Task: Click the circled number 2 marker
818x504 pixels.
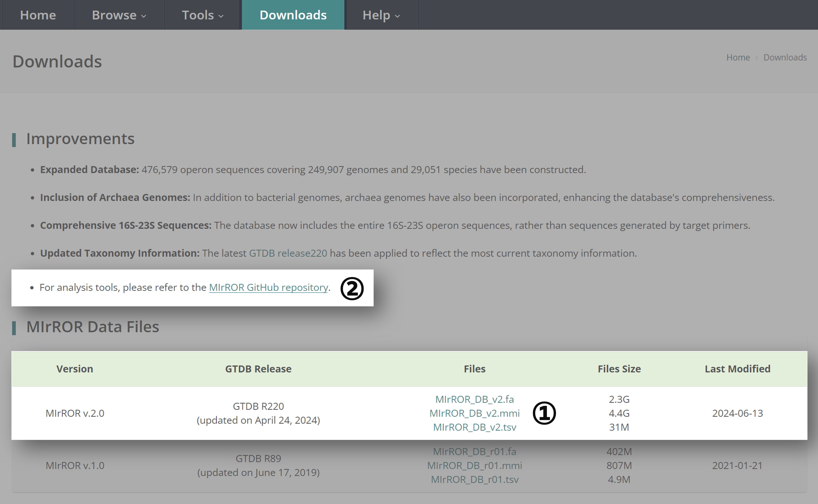Action: coord(352,288)
